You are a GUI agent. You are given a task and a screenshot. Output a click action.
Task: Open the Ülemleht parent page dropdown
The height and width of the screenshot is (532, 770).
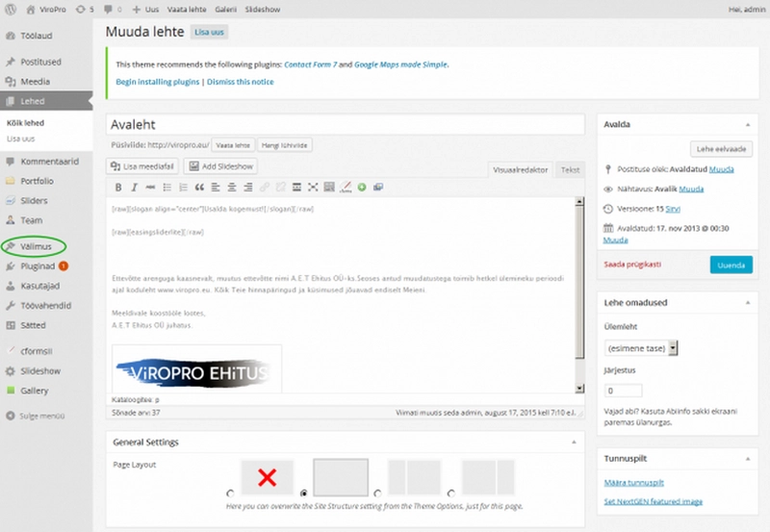(642, 347)
